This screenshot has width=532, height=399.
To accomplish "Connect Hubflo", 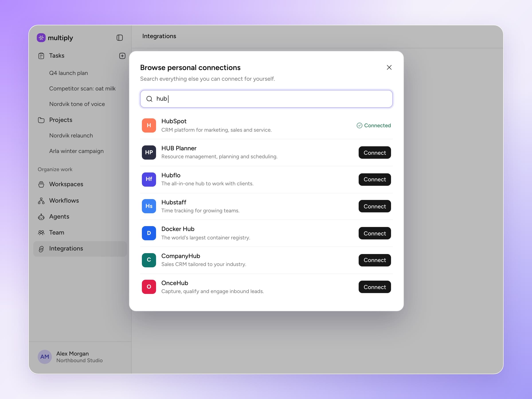I will 375,179.
